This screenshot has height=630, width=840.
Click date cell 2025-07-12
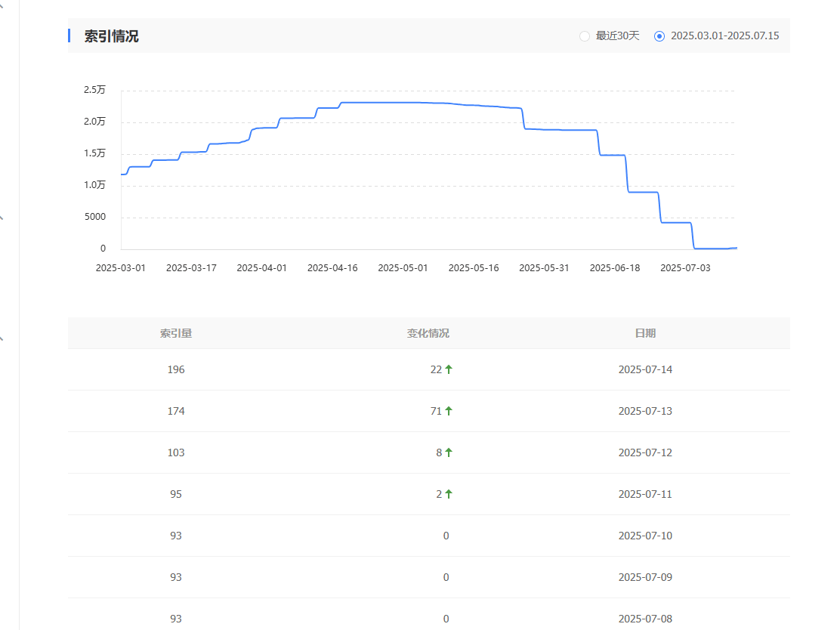(x=645, y=452)
